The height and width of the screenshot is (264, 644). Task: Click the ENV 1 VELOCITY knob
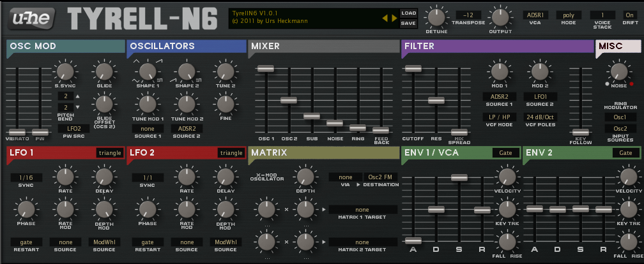click(508, 177)
